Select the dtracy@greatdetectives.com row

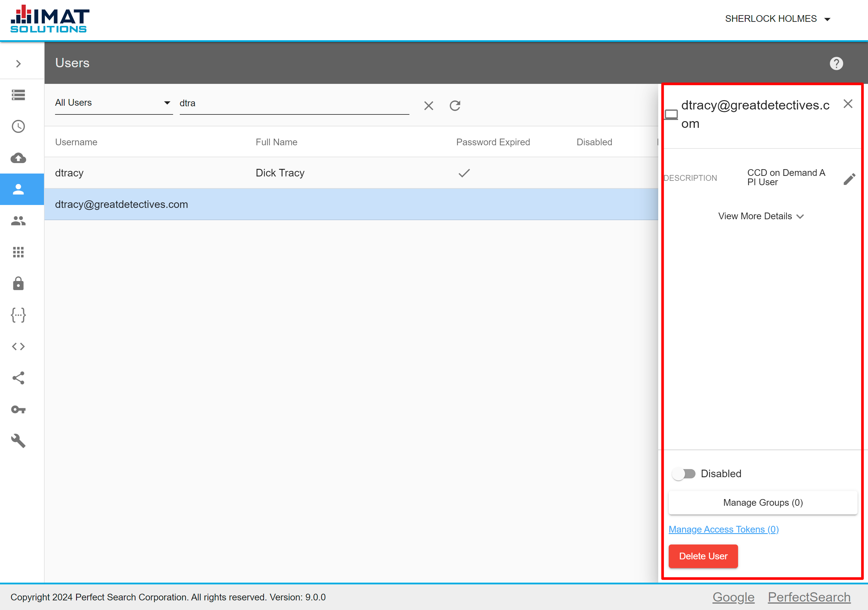click(x=351, y=204)
